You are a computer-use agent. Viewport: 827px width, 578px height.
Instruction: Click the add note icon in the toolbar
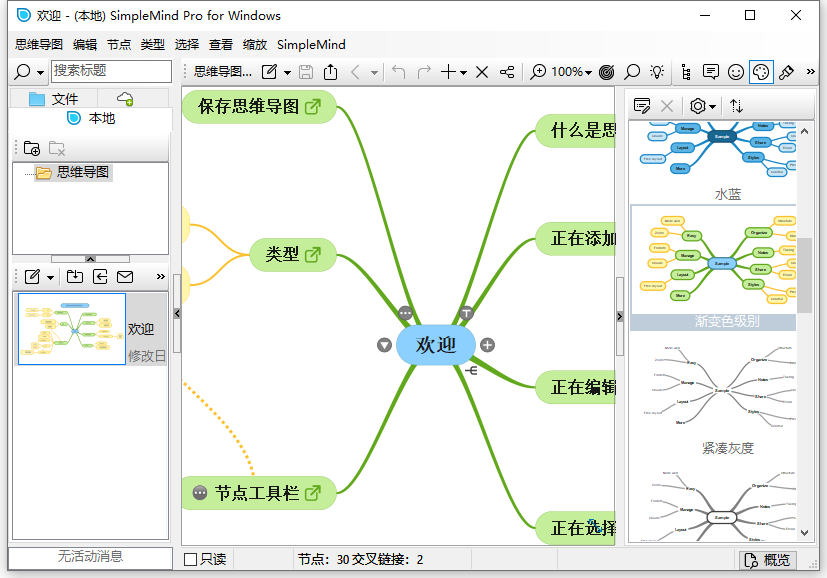coord(710,72)
